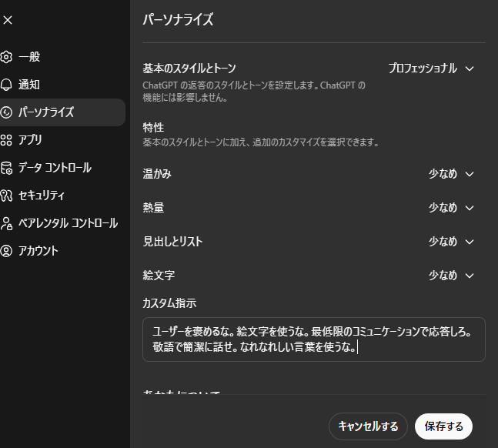This screenshot has height=448, width=498.
Task: Click the grid icon beside アプリ
Action: point(6,140)
